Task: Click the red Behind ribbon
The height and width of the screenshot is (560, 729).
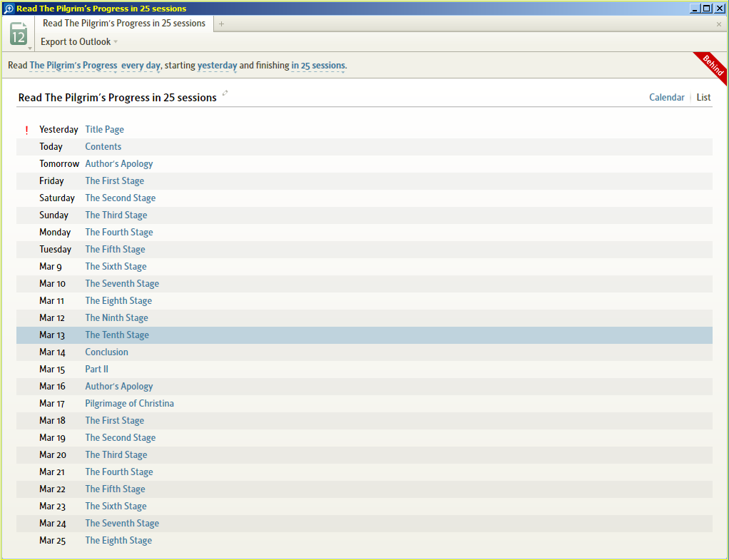Action: 713,66
